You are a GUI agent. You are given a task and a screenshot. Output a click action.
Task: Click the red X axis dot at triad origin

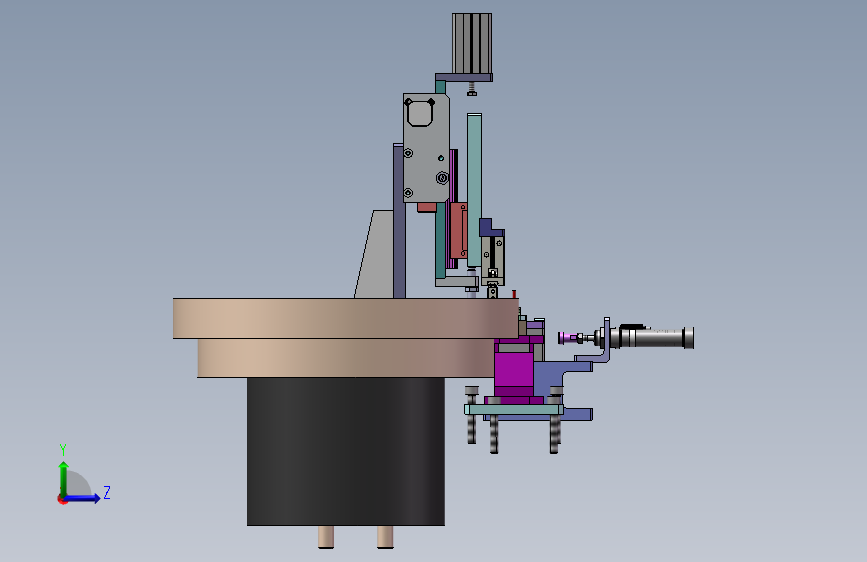click(x=62, y=499)
